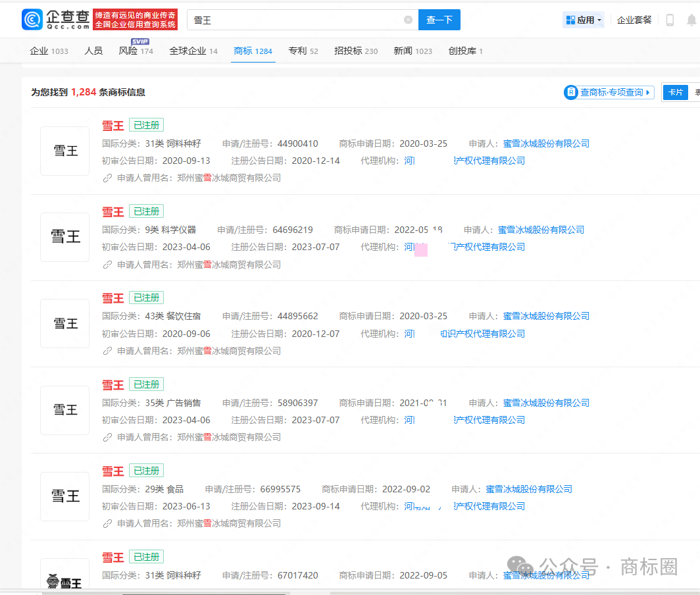The height and width of the screenshot is (595, 700).
Task: Click link icon beside former name, entry 44900410
Action: pos(107,178)
